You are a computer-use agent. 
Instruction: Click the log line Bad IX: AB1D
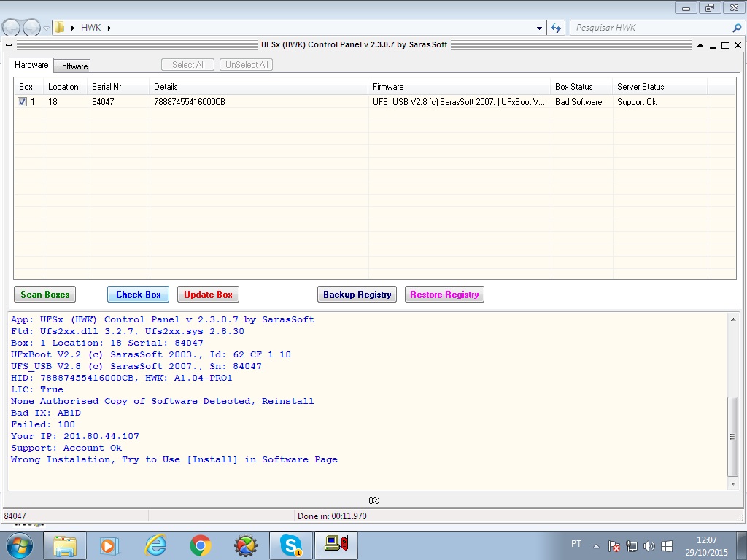pyautogui.click(x=46, y=413)
